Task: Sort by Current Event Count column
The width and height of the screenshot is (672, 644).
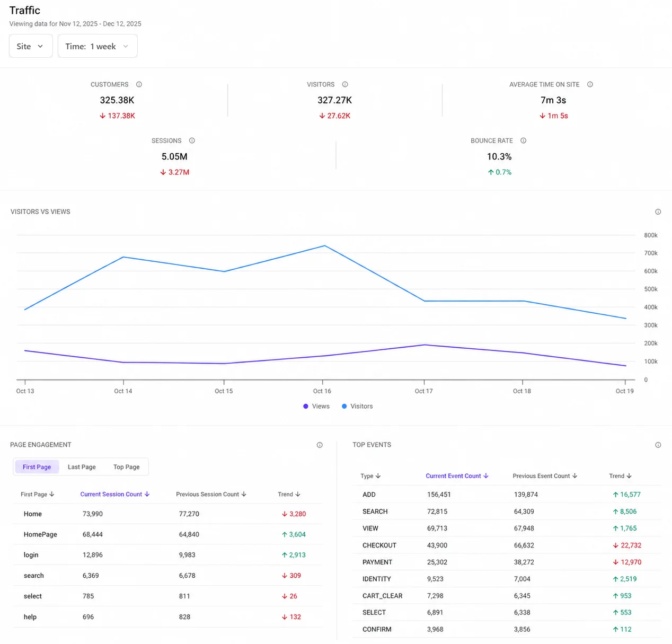Action: coord(457,476)
